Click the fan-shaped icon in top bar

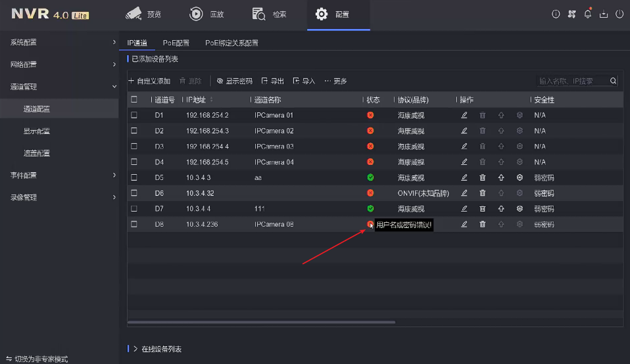[571, 14]
